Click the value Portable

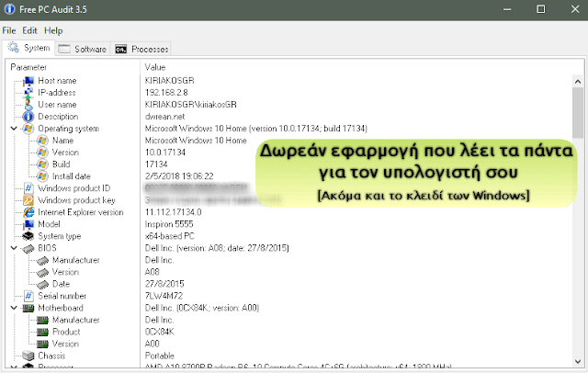160,356
